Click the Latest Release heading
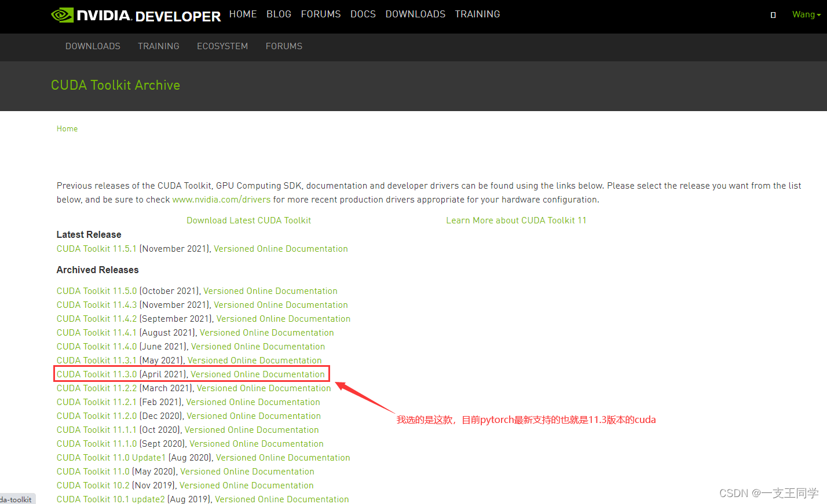The image size is (827, 504). point(89,234)
